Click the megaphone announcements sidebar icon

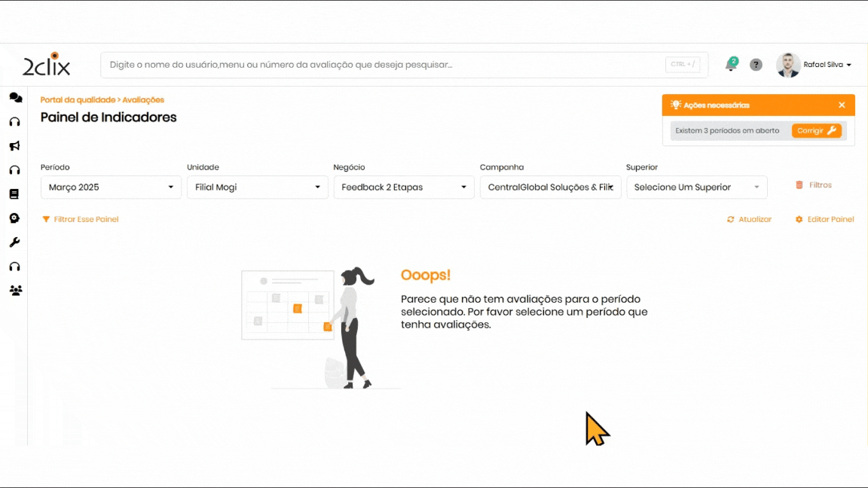14,146
